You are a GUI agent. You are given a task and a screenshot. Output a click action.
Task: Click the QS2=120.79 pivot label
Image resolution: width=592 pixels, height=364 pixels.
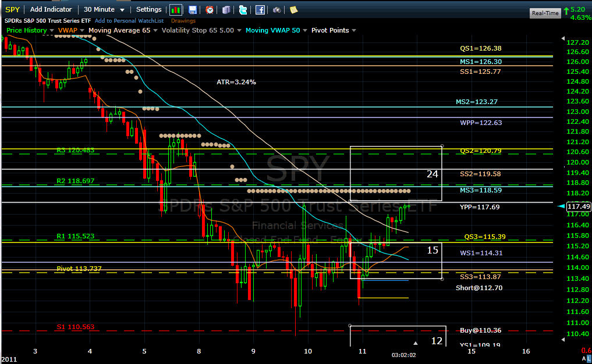(481, 151)
